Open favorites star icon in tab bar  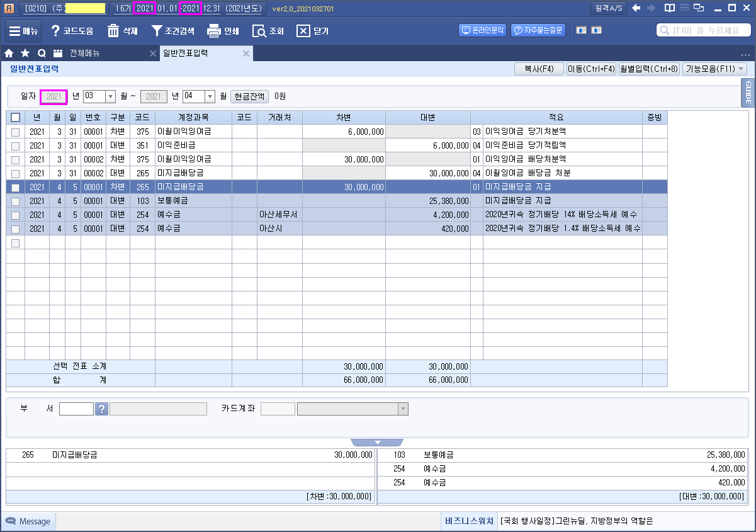coord(25,54)
